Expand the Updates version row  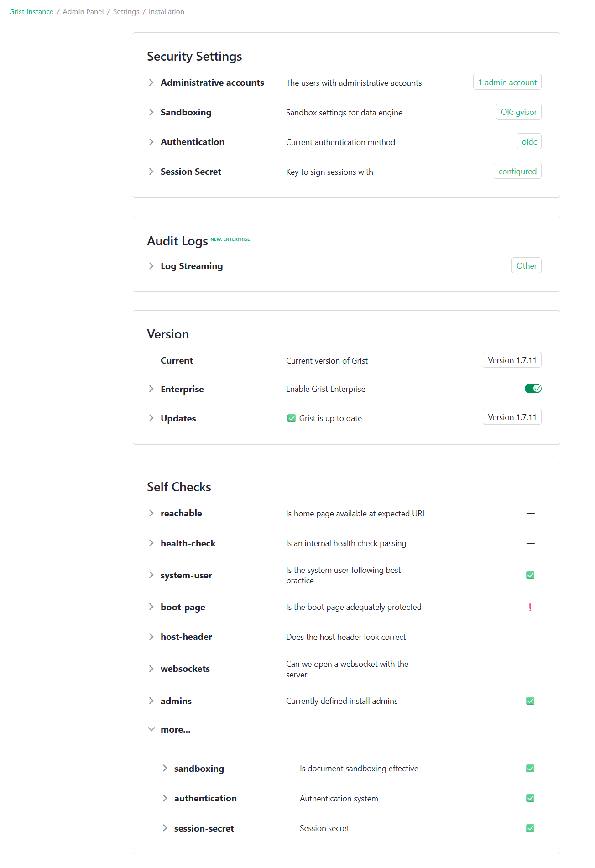point(151,418)
